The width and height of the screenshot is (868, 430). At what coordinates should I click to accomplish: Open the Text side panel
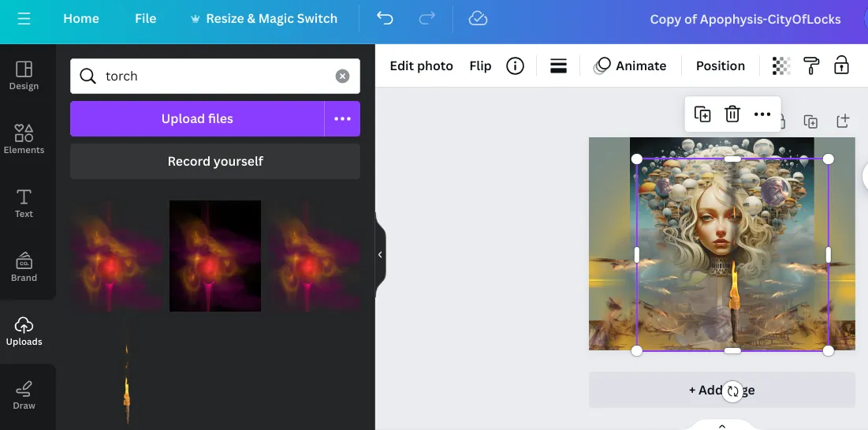click(x=24, y=204)
